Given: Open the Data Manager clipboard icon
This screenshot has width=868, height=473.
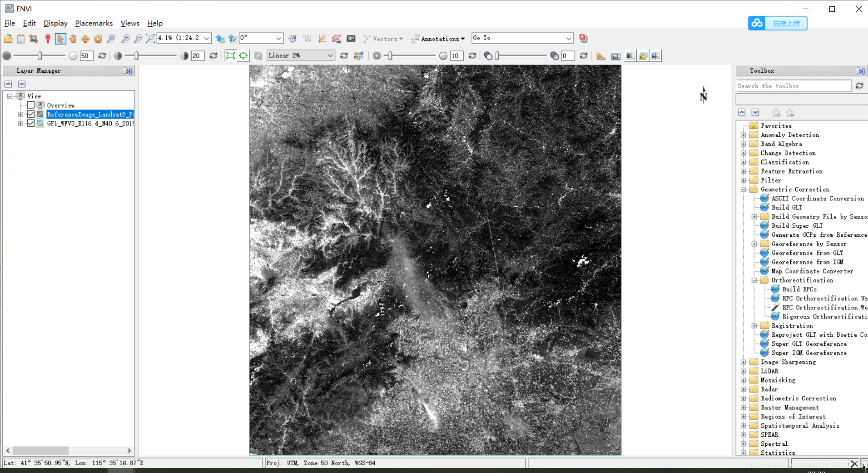Looking at the screenshot, I should pyautogui.click(x=21, y=39).
